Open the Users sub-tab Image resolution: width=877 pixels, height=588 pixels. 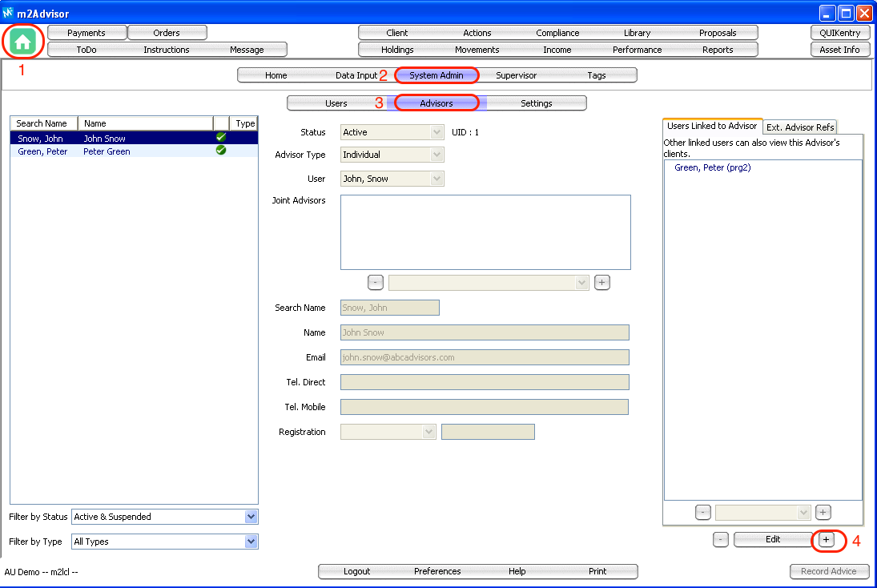(336, 103)
